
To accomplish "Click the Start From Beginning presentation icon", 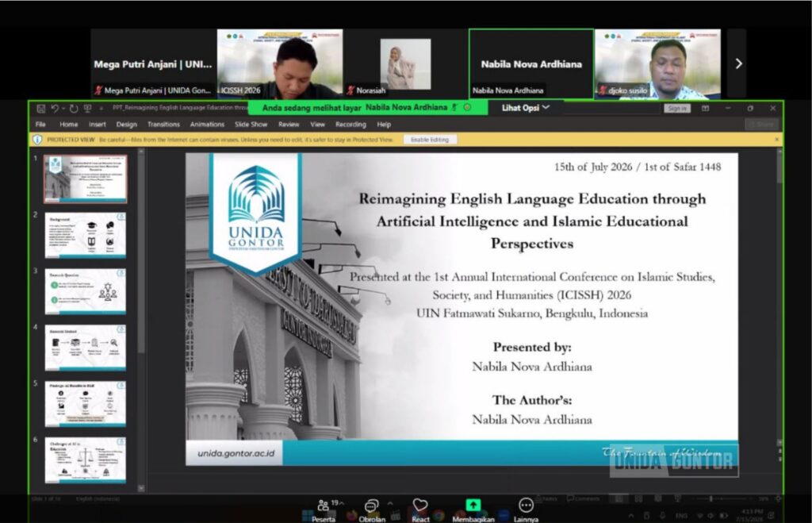I will (x=87, y=109).
